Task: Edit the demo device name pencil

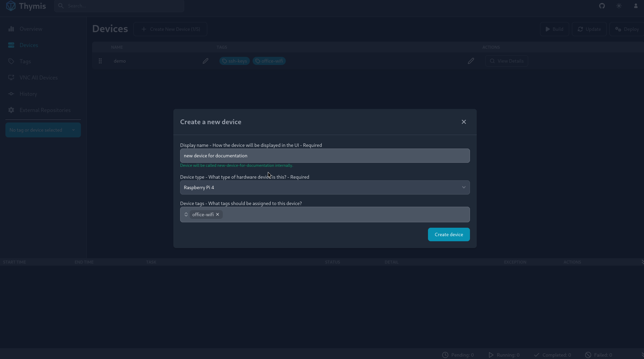Action: [x=206, y=61]
